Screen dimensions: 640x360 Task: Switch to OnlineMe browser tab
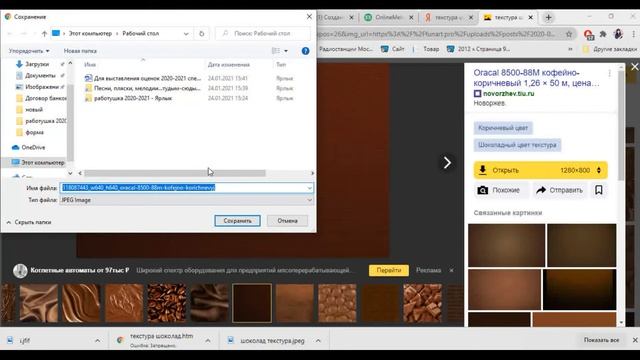pyautogui.click(x=388, y=18)
